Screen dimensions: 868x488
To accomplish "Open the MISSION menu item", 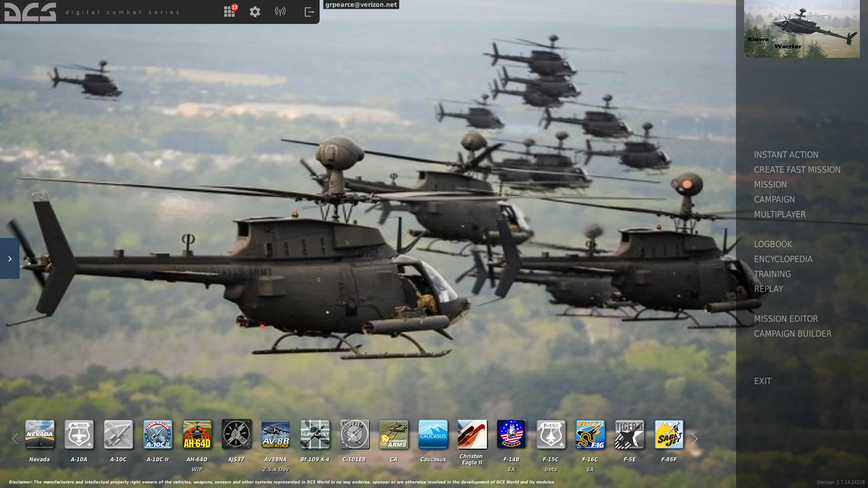I will 770,184.
